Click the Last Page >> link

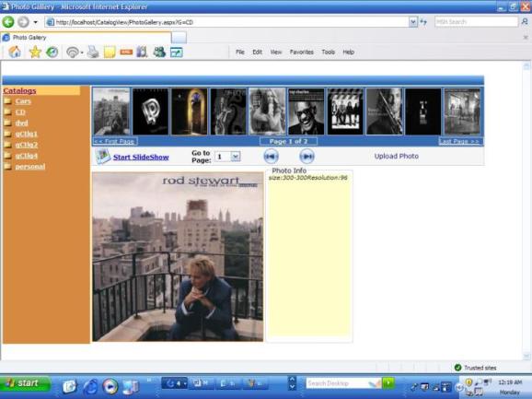click(x=459, y=141)
